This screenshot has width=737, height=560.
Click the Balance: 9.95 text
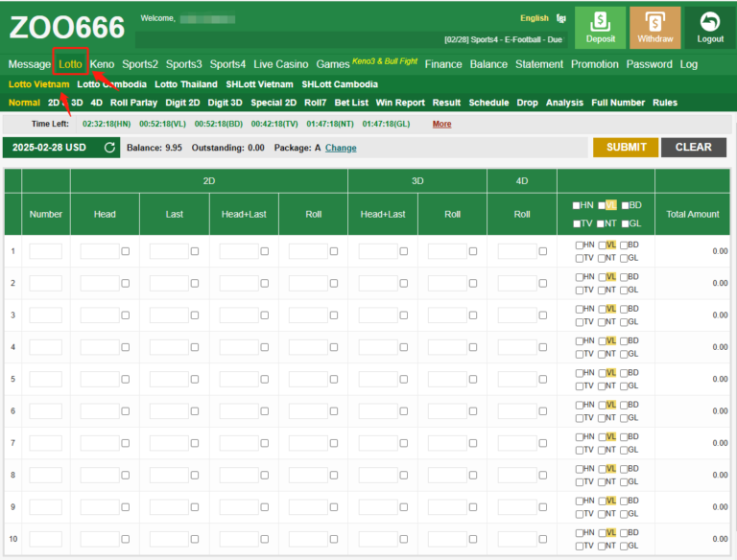[x=155, y=148]
